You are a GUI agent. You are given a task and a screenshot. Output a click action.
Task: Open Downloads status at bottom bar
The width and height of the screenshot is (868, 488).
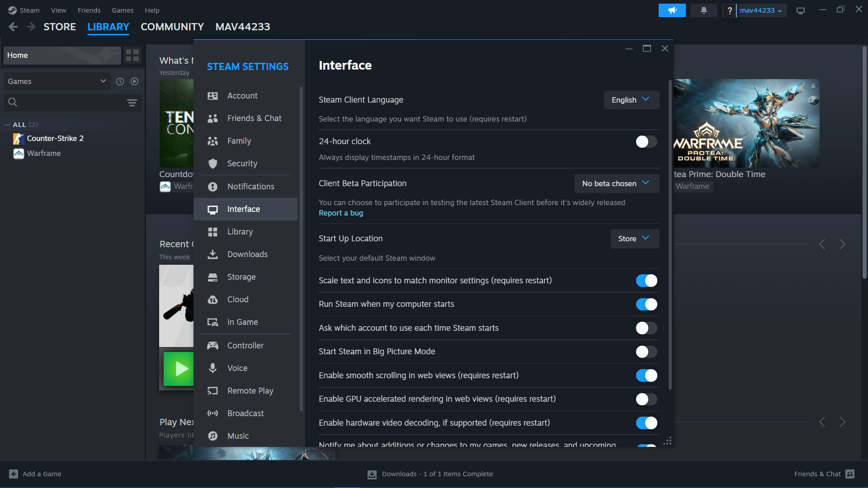(430, 474)
